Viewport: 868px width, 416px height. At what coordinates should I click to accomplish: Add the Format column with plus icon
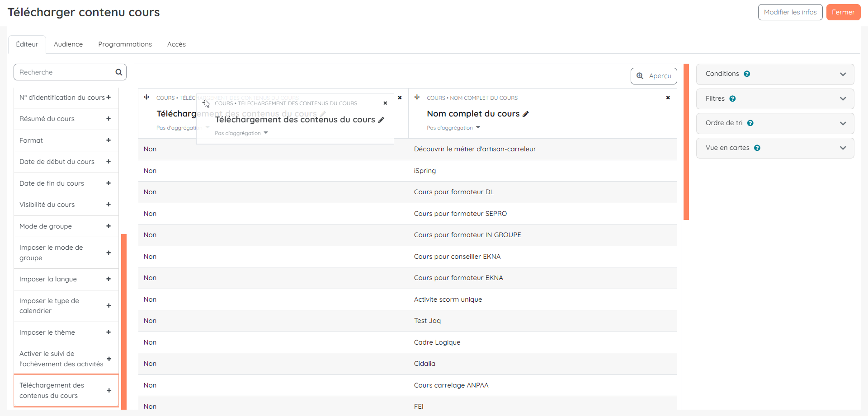[108, 140]
